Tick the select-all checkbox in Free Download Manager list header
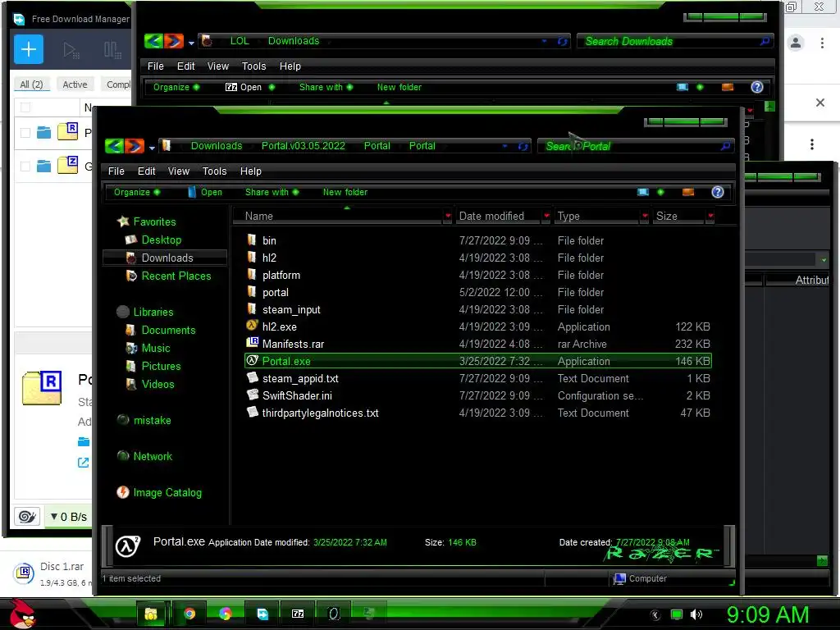Screen dimensions: 840x630 (x=25, y=107)
